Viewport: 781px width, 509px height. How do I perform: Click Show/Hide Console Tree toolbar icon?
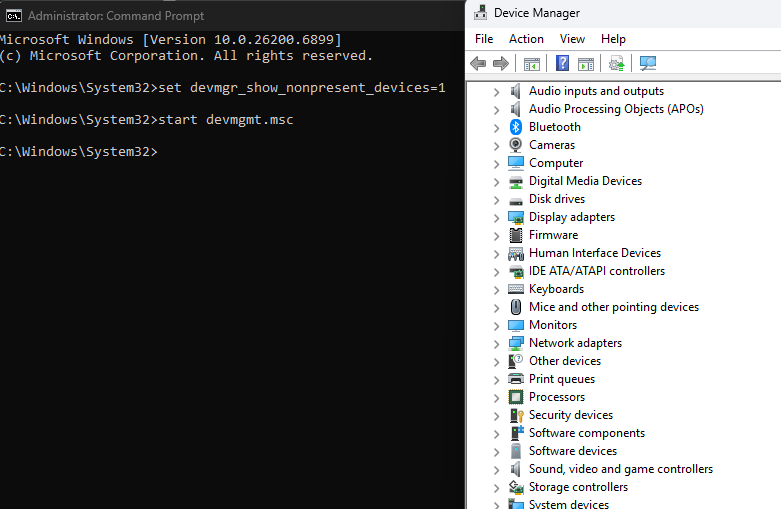click(532, 64)
